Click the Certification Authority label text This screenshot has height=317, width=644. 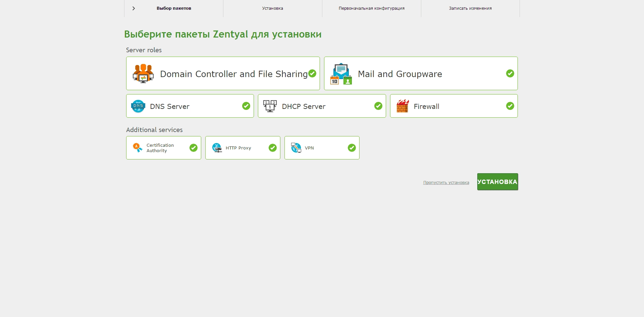click(x=160, y=148)
